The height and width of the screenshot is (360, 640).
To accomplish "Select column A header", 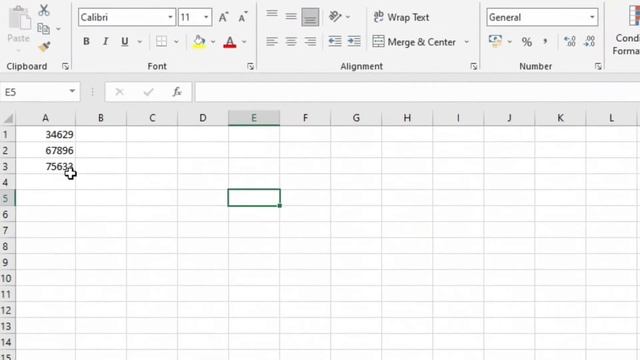I will click(x=45, y=118).
